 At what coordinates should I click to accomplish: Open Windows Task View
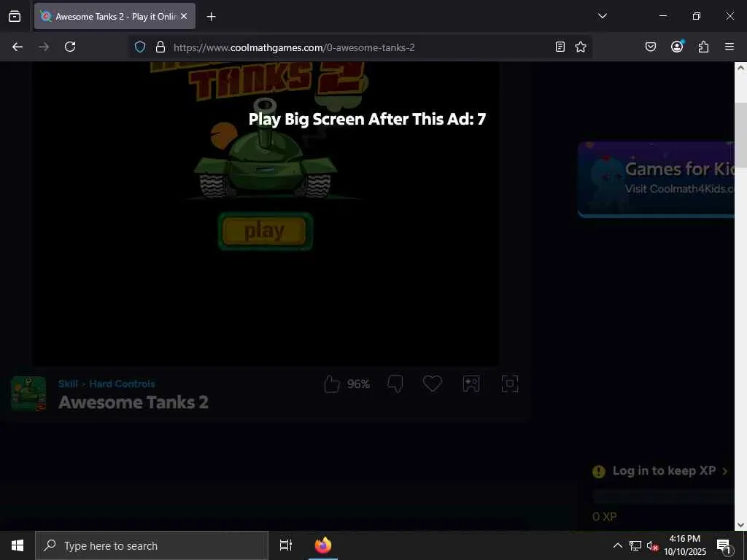286,545
